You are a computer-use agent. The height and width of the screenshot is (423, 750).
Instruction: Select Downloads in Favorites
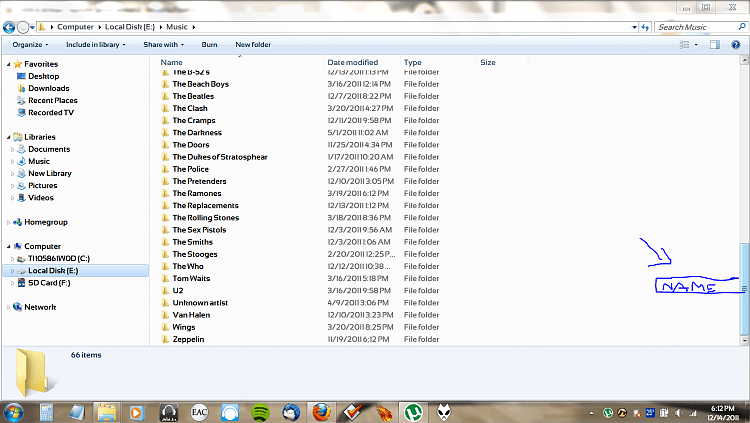(48, 88)
